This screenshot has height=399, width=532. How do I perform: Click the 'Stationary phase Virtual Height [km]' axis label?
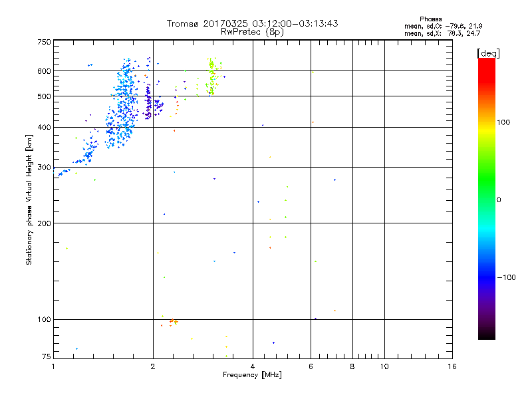tap(29, 199)
